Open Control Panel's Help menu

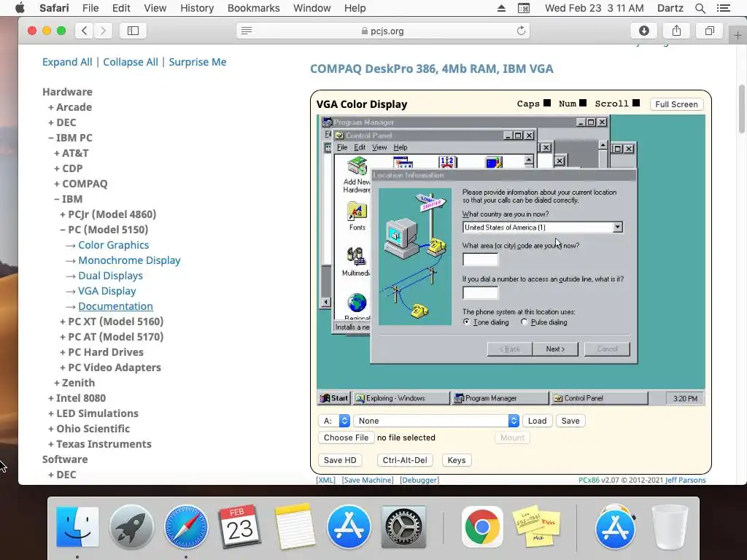tap(400, 147)
